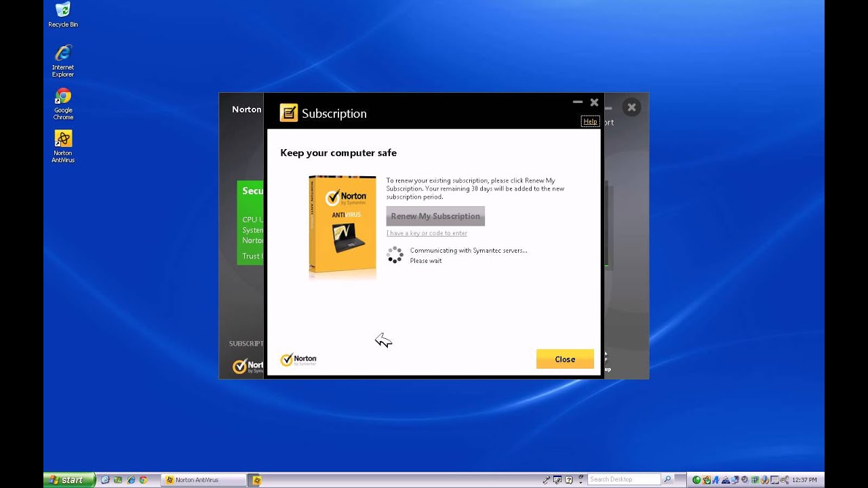Click the security shield tray icon
Screen dimensions: 868x488
[765, 480]
